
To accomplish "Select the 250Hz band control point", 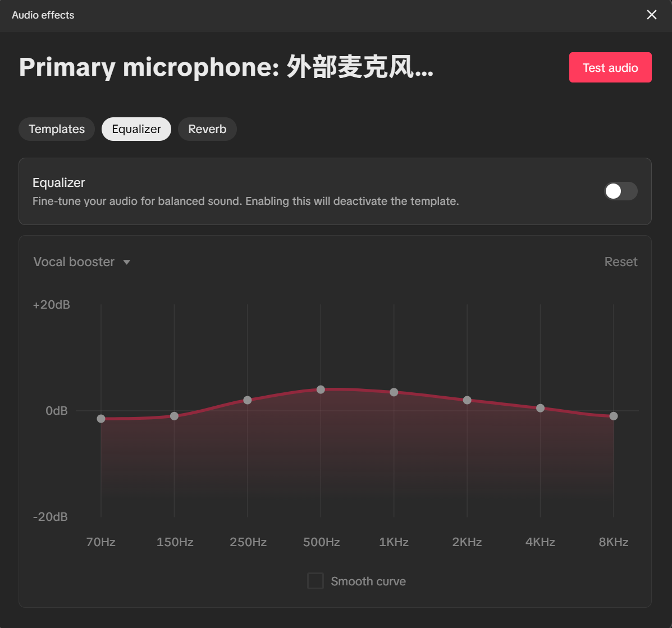I will pos(248,400).
